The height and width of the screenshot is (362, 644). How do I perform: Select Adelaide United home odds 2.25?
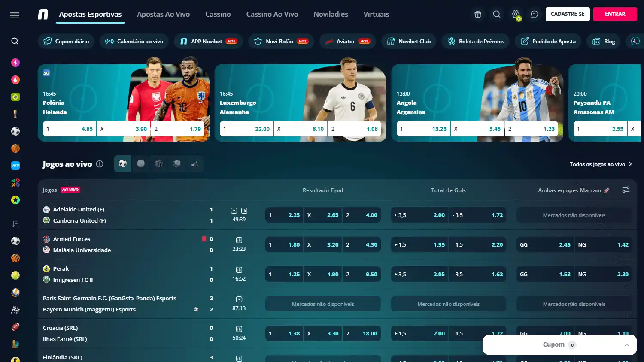click(x=284, y=215)
